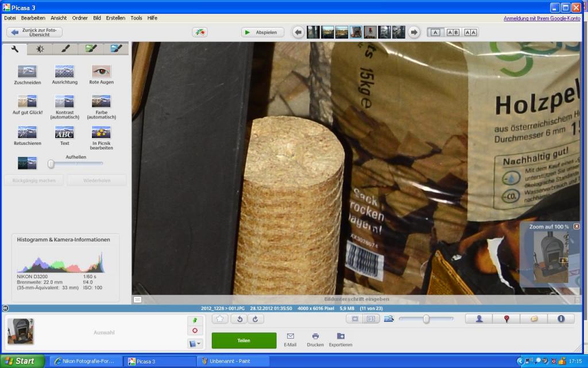Add star rating to photo

pyautogui.click(x=220, y=319)
